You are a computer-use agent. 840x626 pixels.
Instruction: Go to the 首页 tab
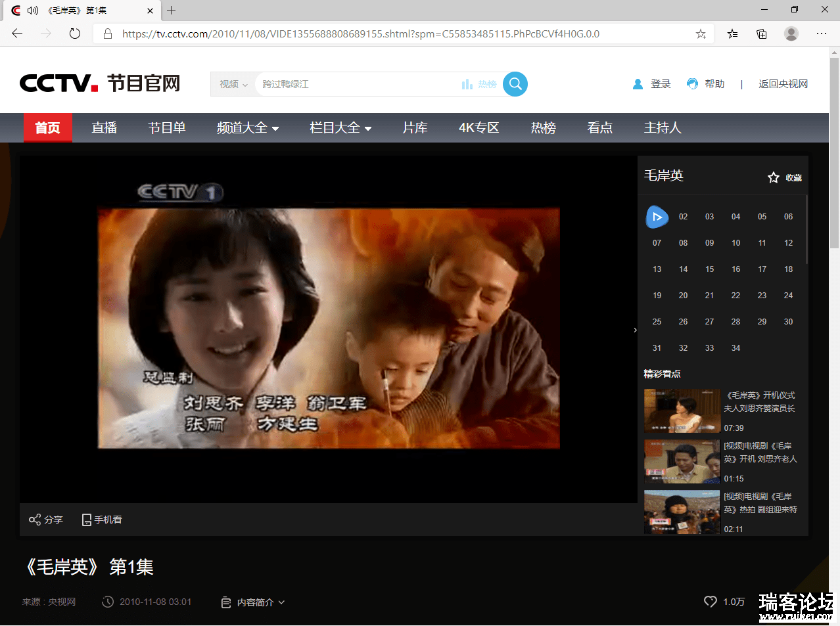coord(48,128)
